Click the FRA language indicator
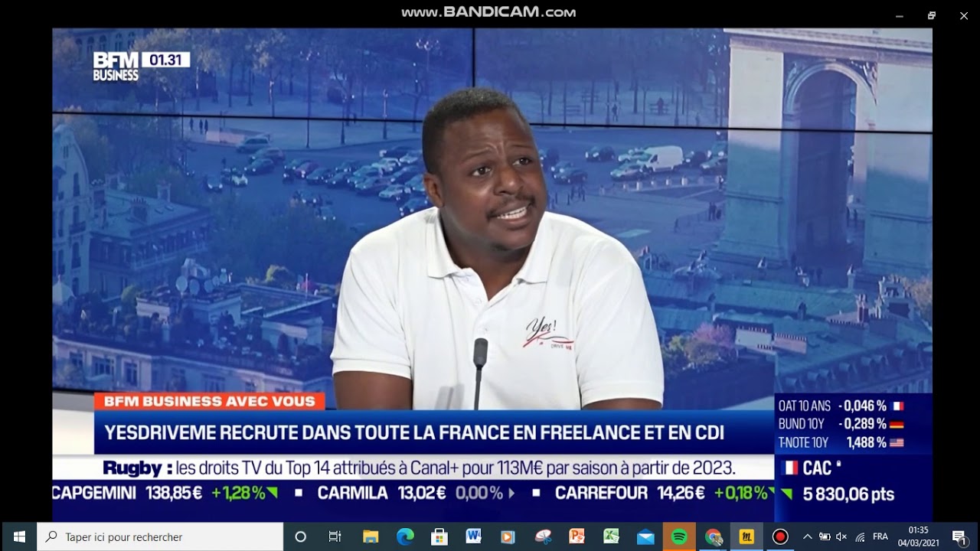Screen dimensions: 980x551 (880, 536)
